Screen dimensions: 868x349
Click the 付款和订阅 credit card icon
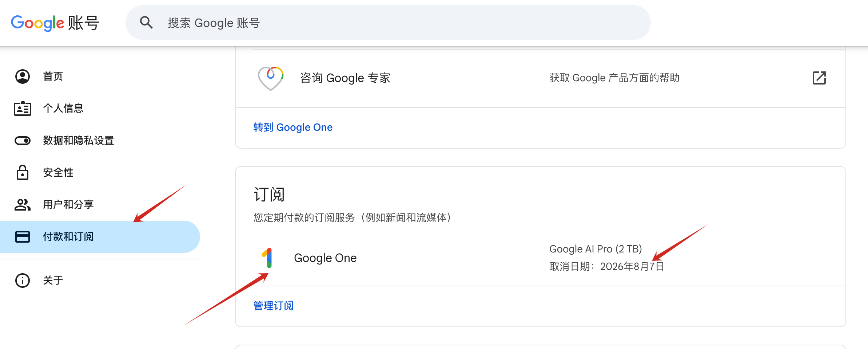23,237
